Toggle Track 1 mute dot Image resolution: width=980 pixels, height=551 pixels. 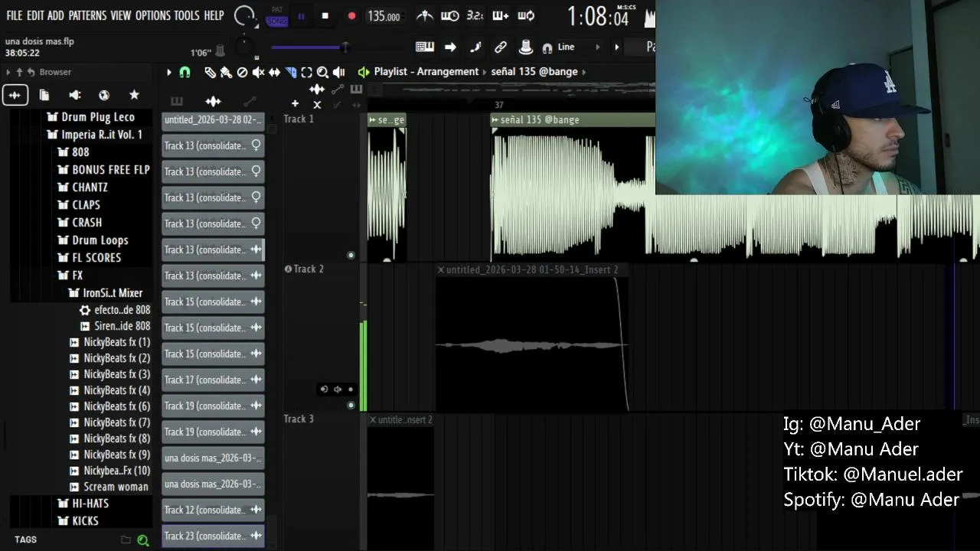coord(351,255)
